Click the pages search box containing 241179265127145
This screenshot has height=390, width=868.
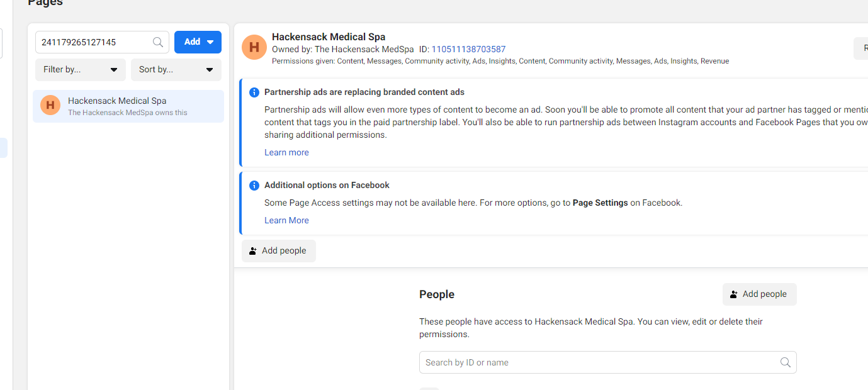(102, 42)
